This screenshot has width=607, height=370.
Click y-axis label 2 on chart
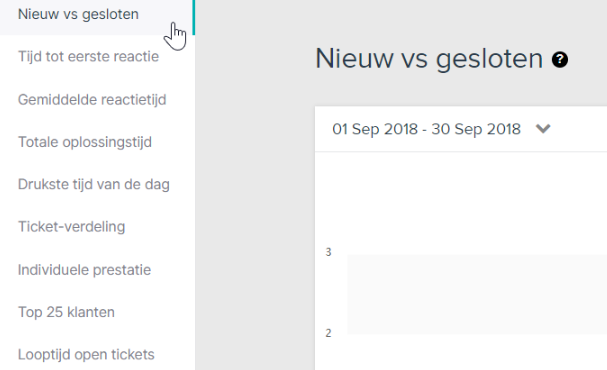pyautogui.click(x=328, y=333)
